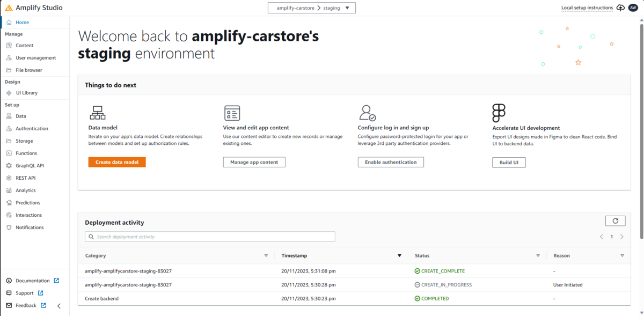The height and width of the screenshot is (316, 644).
Task: Click the Data icon in sidebar
Action: point(9,116)
